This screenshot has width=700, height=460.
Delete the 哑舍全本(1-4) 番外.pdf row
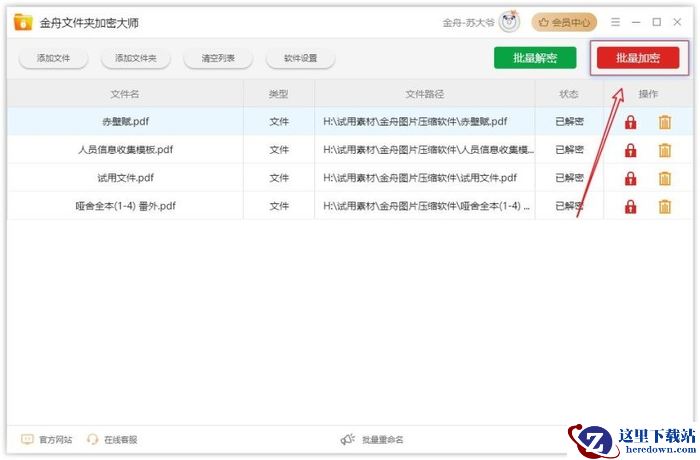(665, 206)
